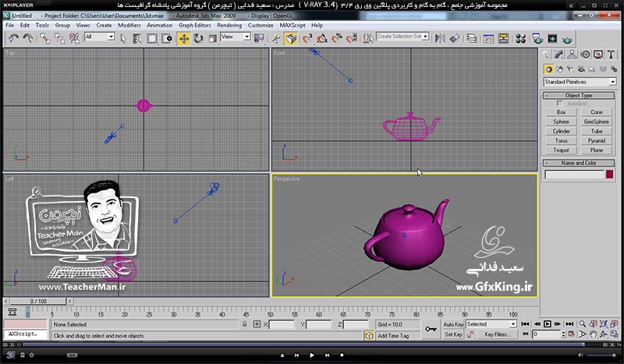Click the Teapot primitive button
The image size is (624, 364).
561,150
